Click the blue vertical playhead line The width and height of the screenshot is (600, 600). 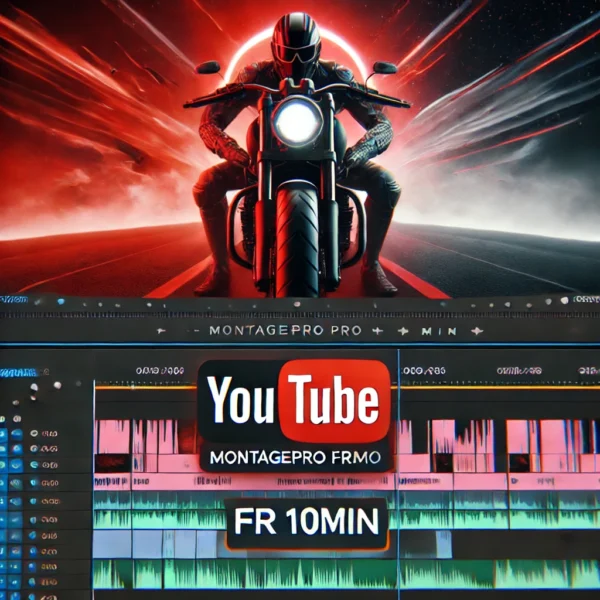click(x=398, y=473)
